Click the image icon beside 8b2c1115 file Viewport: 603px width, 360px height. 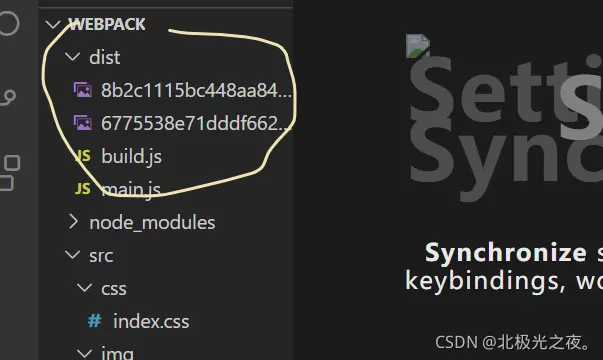(83, 90)
